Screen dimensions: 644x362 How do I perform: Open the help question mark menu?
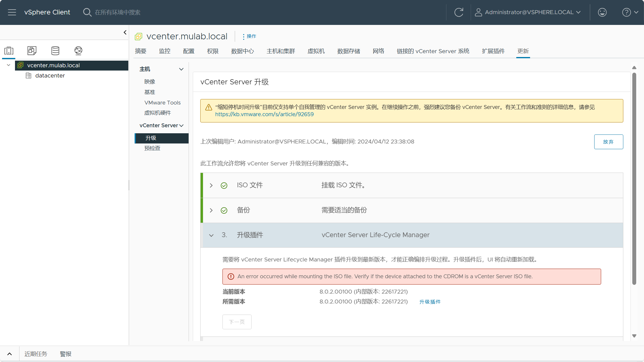tap(630, 12)
